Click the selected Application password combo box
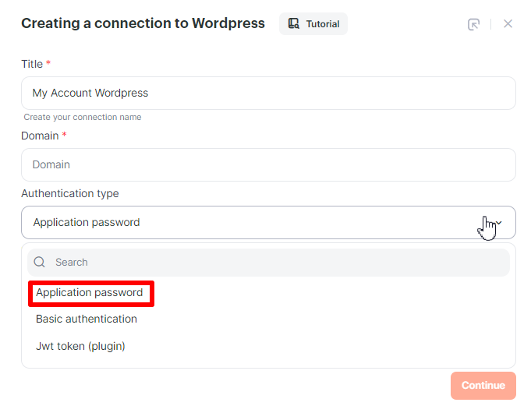The width and height of the screenshot is (531, 420). coord(250,223)
